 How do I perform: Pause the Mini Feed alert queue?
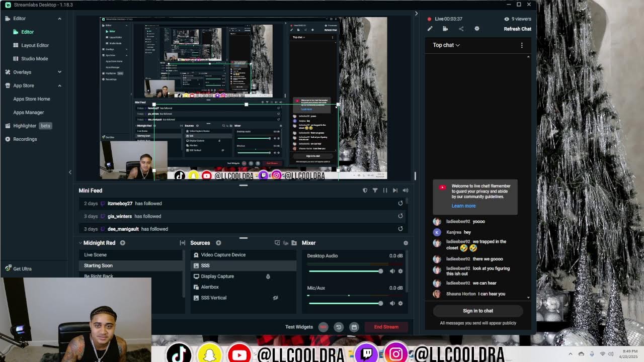pyautogui.click(x=385, y=191)
